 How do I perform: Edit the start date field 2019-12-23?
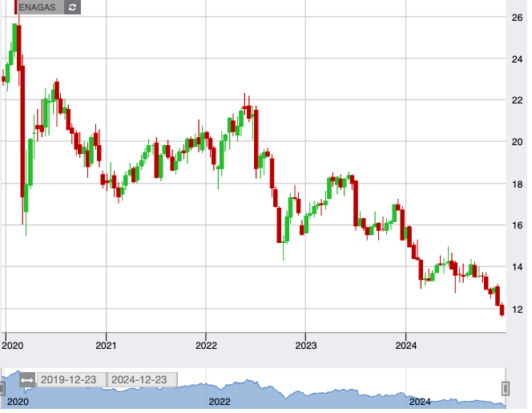(71, 379)
